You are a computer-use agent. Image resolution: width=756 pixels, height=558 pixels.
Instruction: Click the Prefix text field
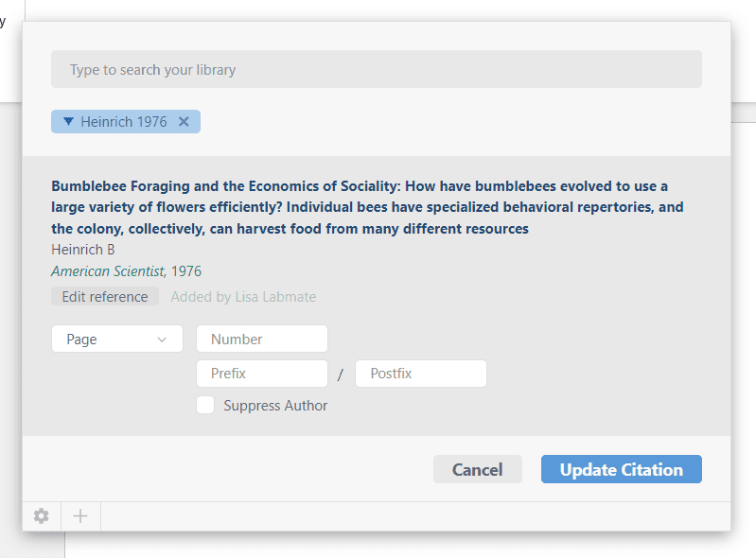click(261, 374)
